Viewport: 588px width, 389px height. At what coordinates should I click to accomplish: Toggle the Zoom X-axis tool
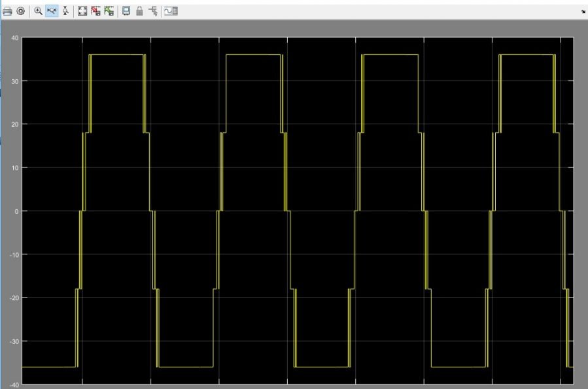coord(52,11)
